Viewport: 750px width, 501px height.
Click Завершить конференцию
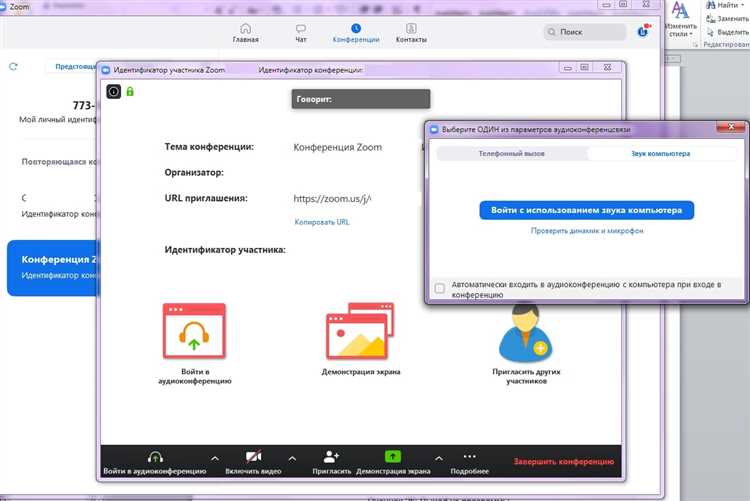coord(564,462)
